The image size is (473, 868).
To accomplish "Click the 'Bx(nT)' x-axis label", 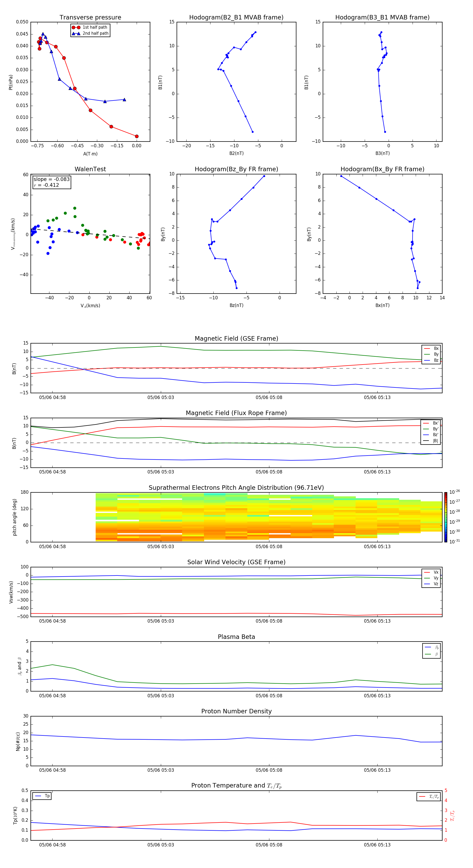I will [x=382, y=305].
